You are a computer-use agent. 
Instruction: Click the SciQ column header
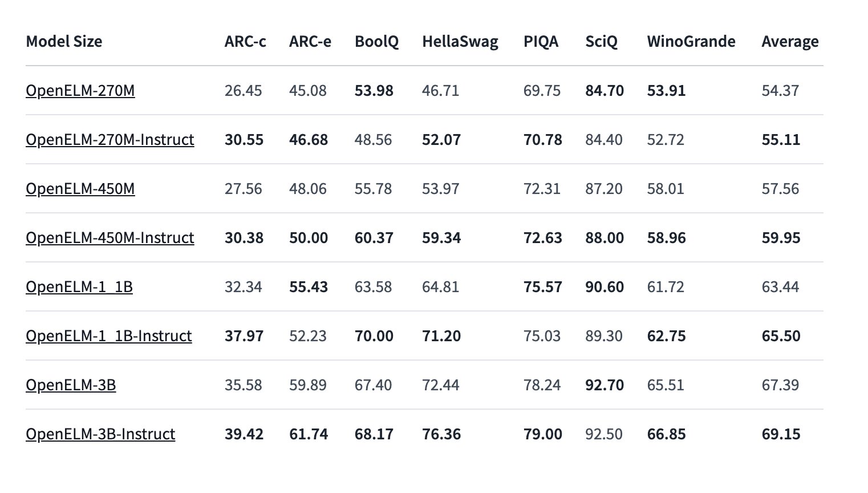(601, 42)
